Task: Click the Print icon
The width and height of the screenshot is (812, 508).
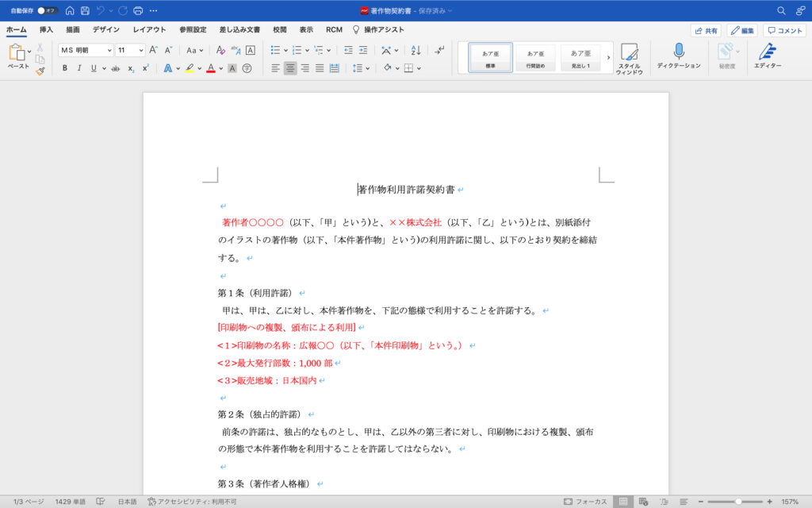Action: 138,10
